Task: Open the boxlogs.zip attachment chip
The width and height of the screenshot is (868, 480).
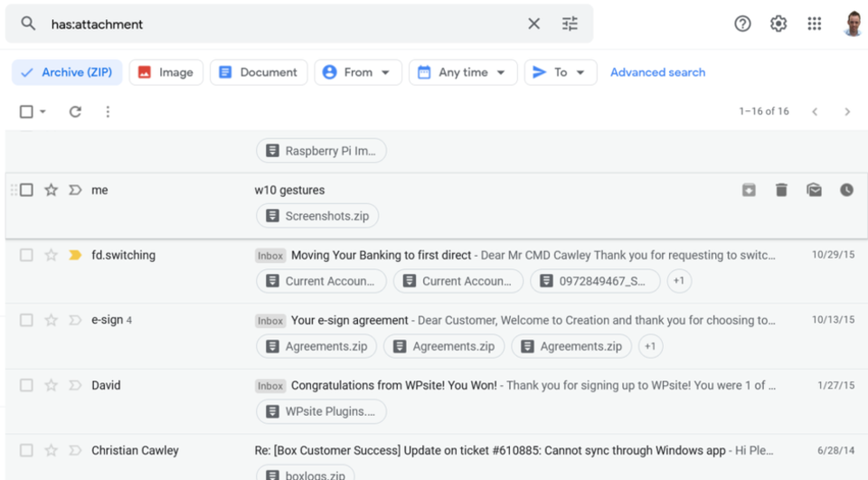Action: [305, 474]
